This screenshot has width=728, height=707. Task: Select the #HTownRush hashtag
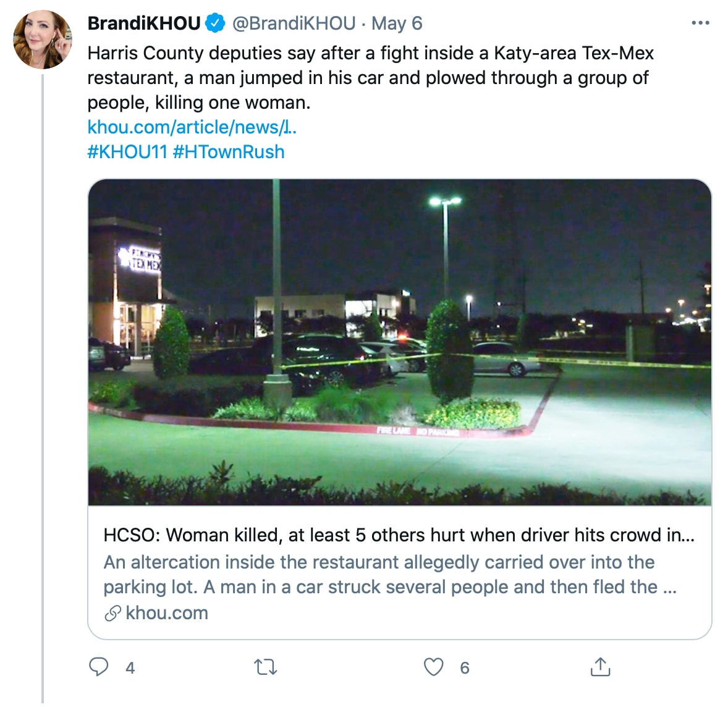point(229,152)
